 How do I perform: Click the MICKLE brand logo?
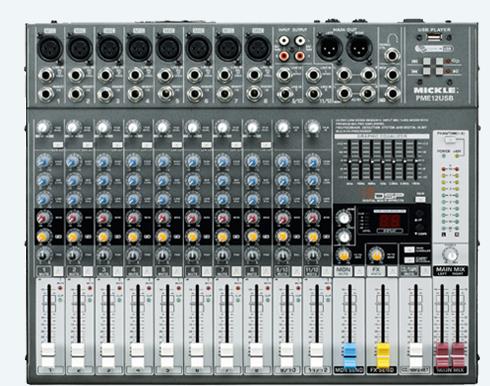tap(434, 90)
